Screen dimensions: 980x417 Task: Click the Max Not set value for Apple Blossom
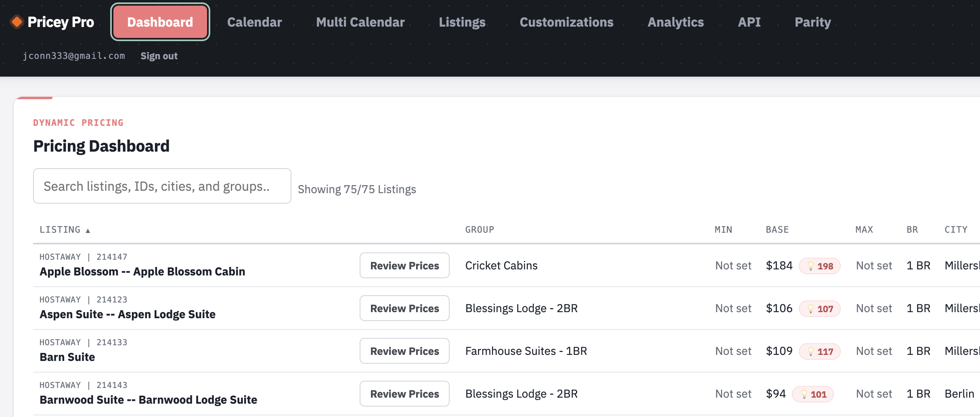pyautogui.click(x=874, y=265)
